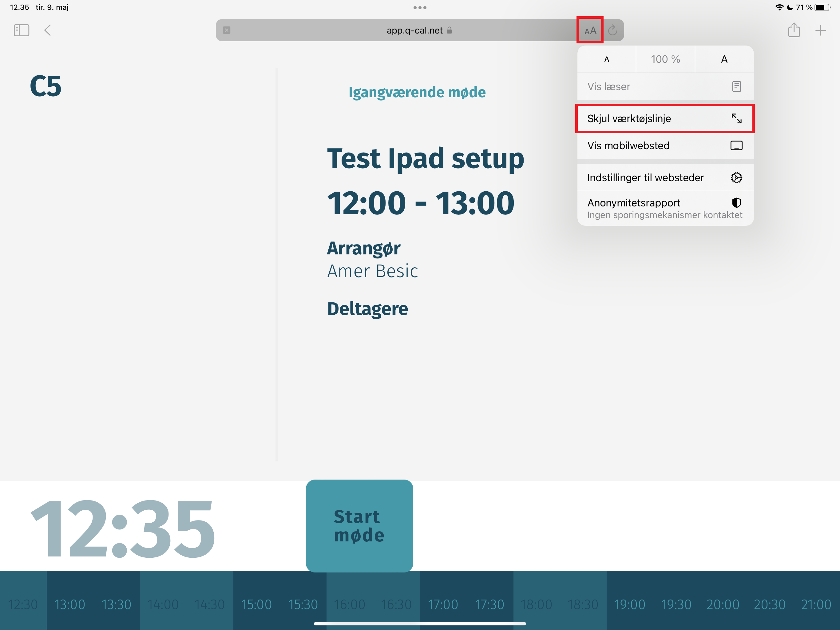Click the mobile site device icon

tap(736, 146)
